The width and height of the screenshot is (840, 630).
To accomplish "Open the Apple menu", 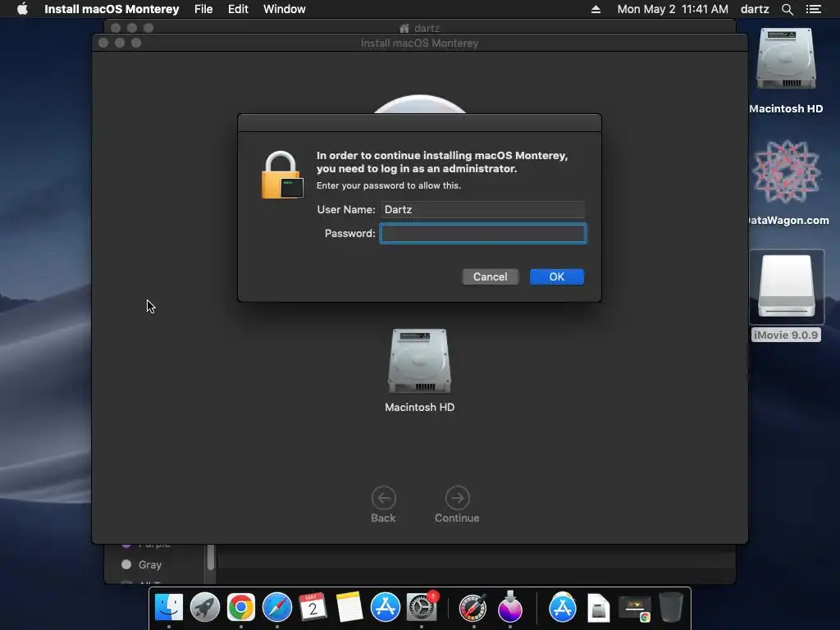I will point(22,9).
